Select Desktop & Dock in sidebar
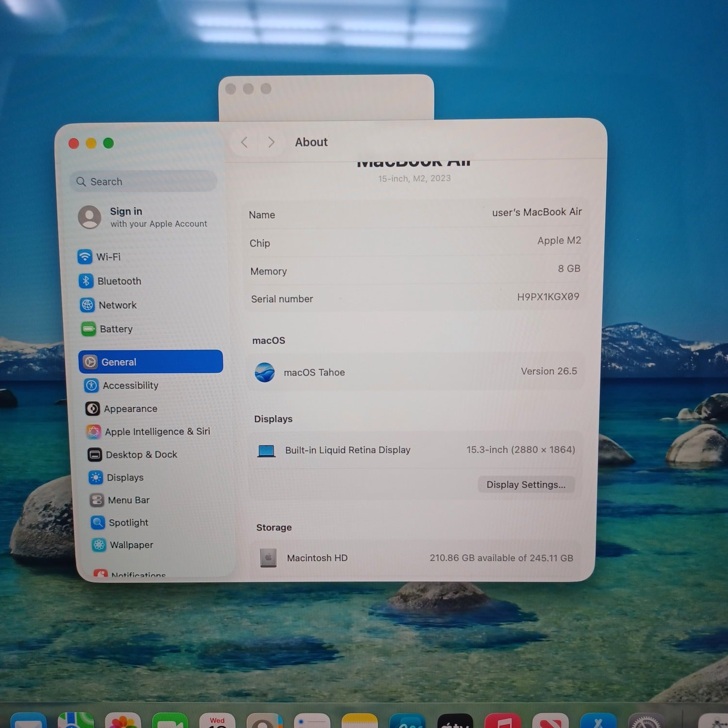 pos(132,455)
